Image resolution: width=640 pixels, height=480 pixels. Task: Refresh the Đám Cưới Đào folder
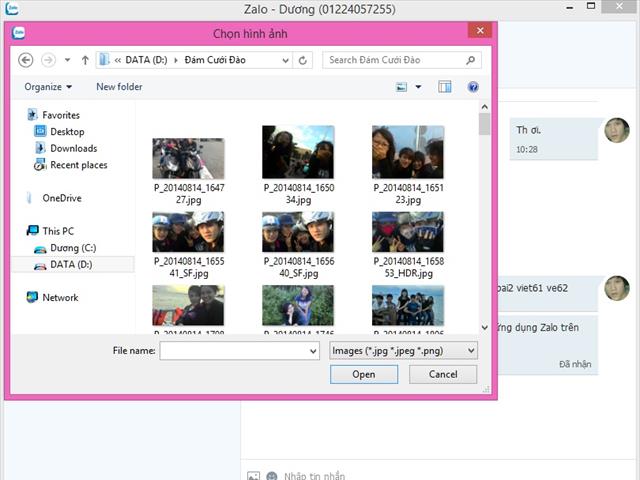click(x=302, y=60)
